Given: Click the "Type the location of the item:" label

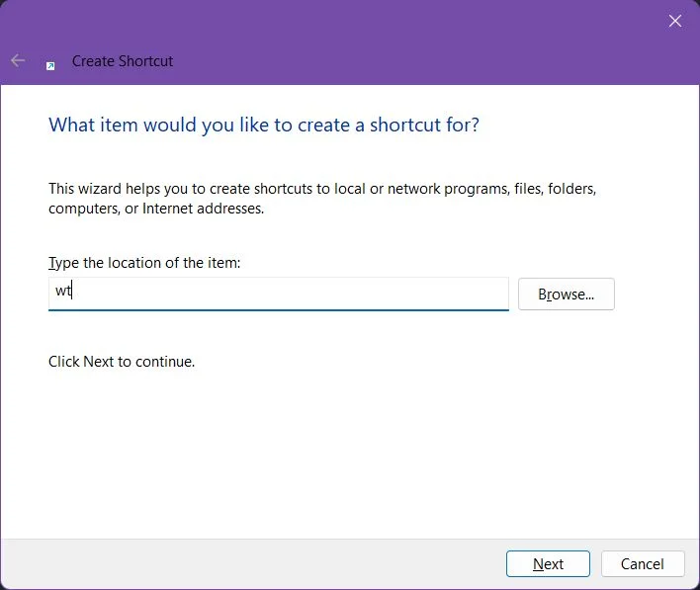Looking at the screenshot, I should [x=144, y=263].
